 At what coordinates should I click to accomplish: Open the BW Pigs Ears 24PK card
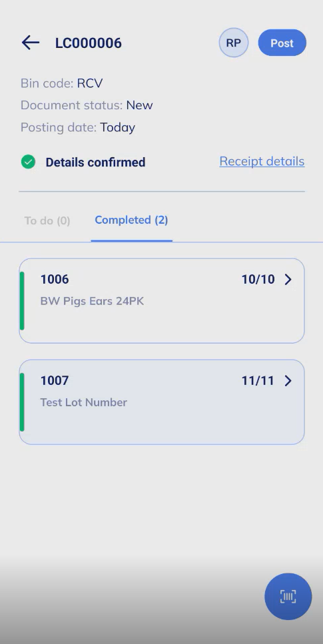[x=161, y=300]
